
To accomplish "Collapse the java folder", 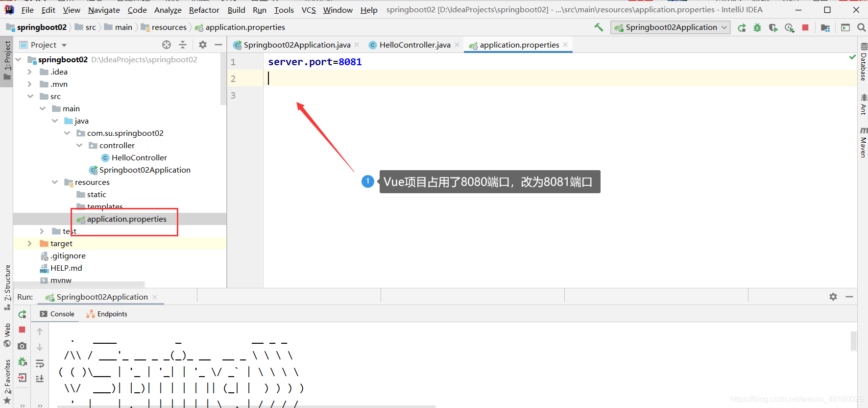I will (55, 121).
